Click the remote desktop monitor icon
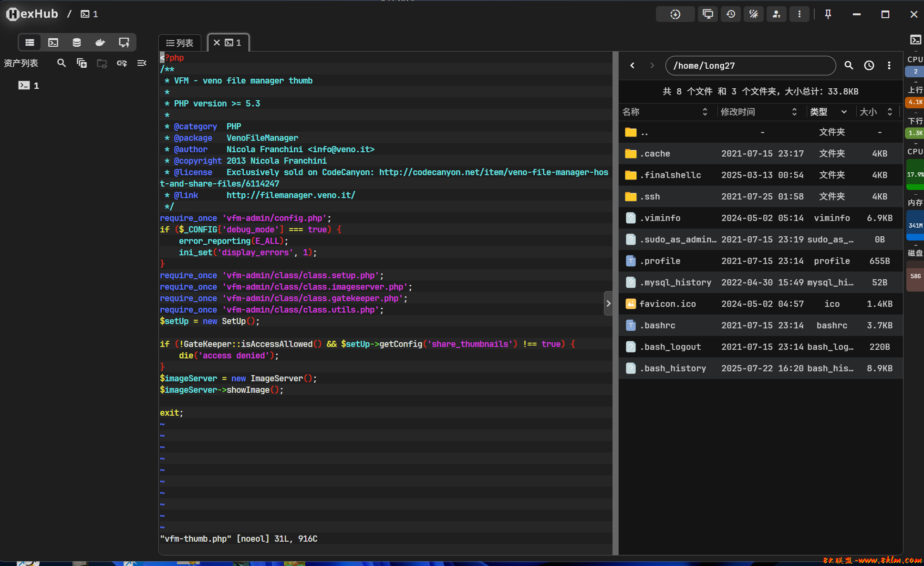 click(124, 42)
